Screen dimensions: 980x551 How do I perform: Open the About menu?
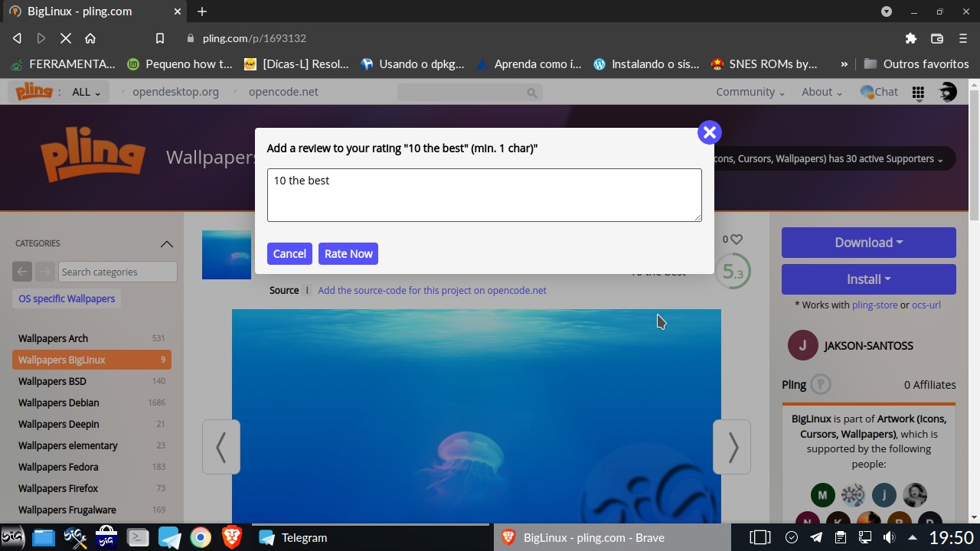tap(822, 92)
